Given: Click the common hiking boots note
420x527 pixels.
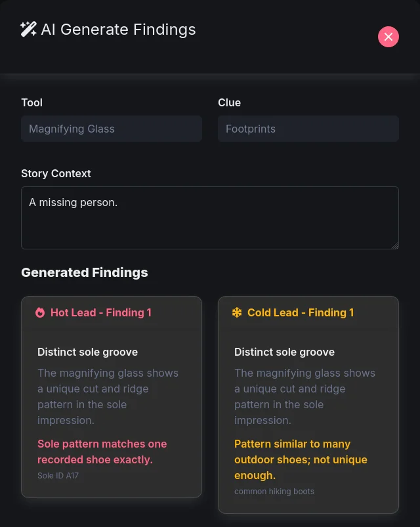Looking at the screenshot, I should pos(274,492).
